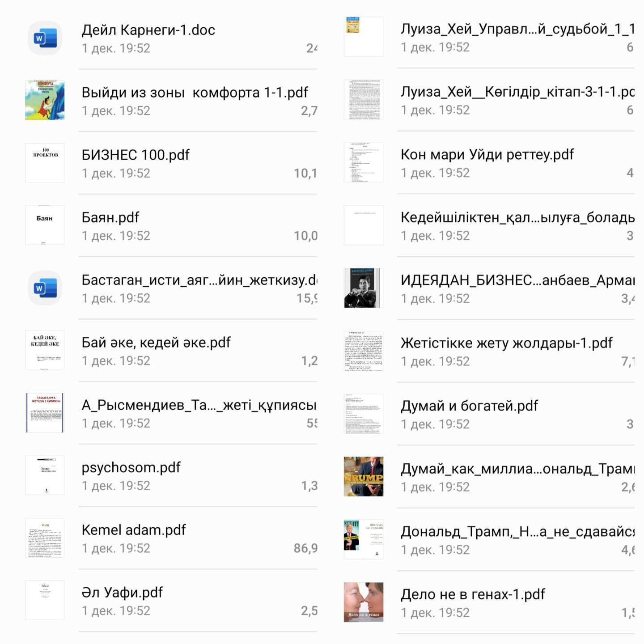Open thumbnail of Баян.pdf
The height and width of the screenshot is (644, 644).
tap(45, 225)
